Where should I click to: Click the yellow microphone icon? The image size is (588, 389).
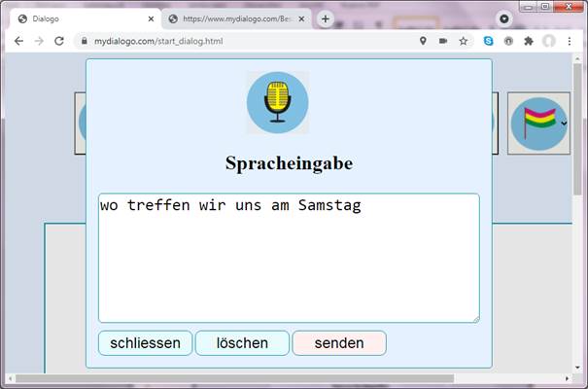[x=278, y=102]
